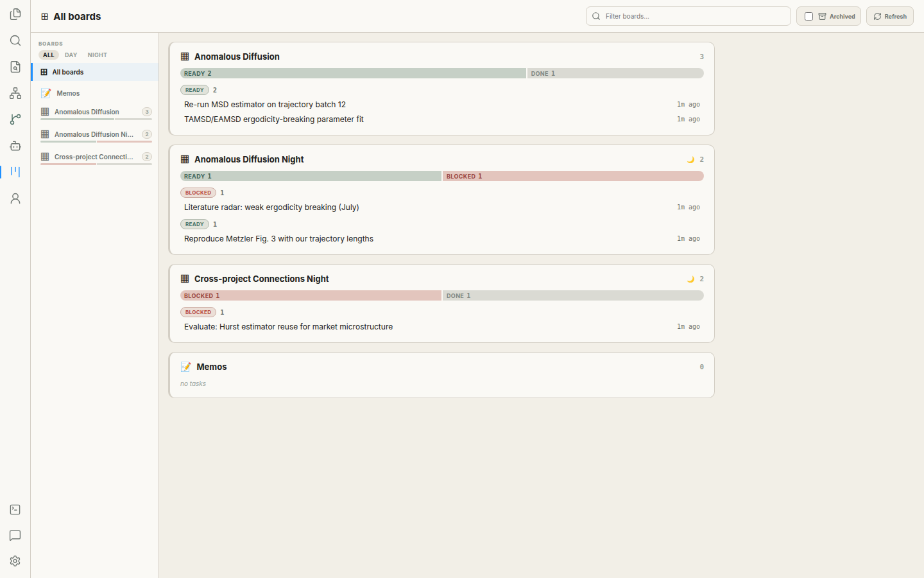Open the settings gear icon

click(x=15, y=561)
